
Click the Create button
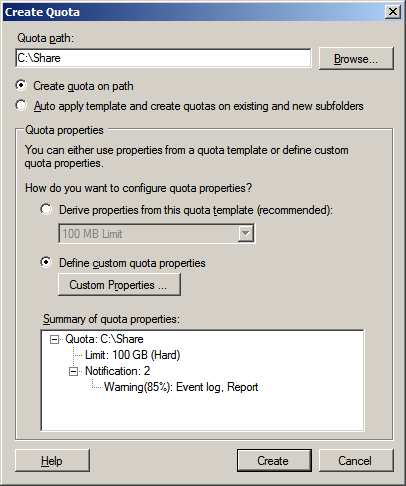[274, 461]
